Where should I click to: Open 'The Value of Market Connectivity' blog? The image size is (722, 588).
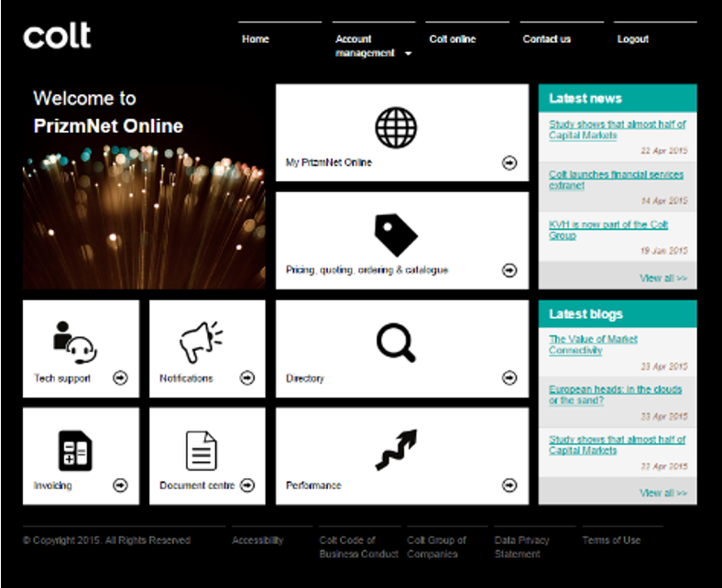point(593,344)
